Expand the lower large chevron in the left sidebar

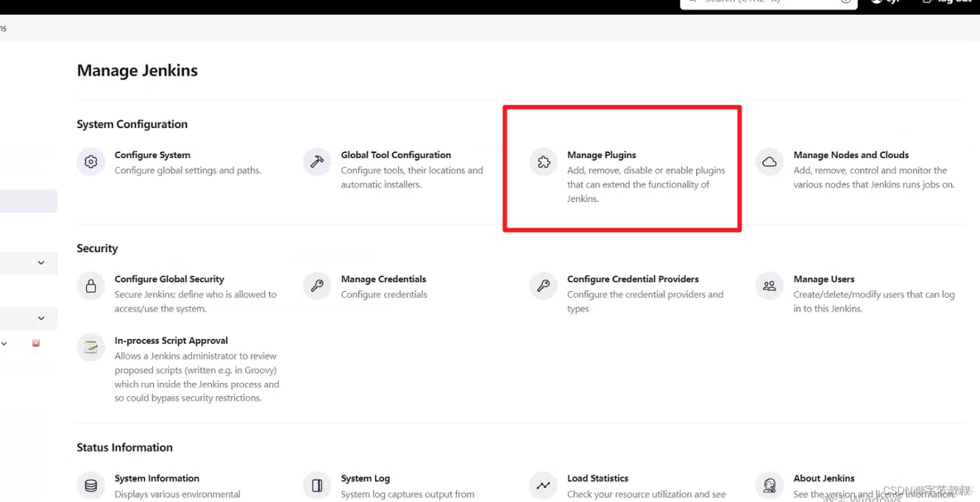41,318
